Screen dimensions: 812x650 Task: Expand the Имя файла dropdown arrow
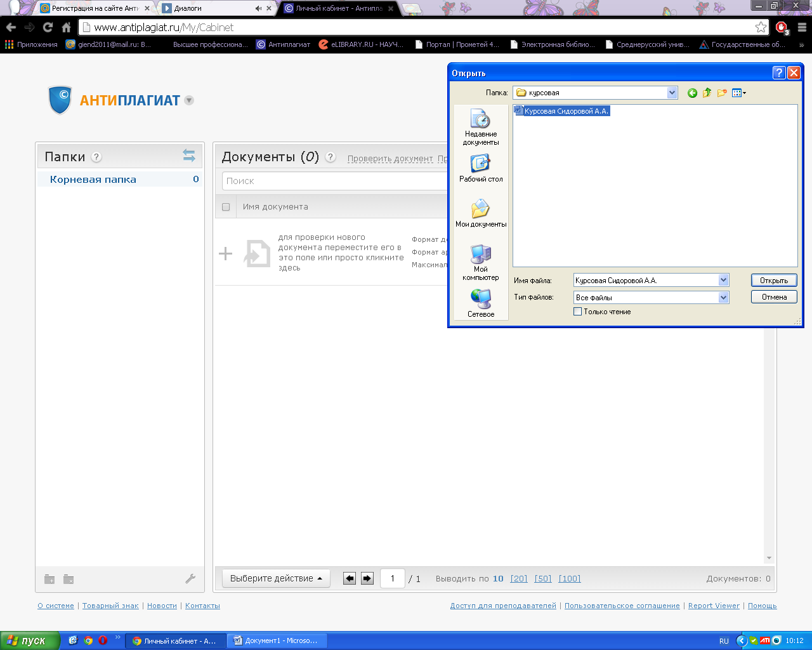723,280
